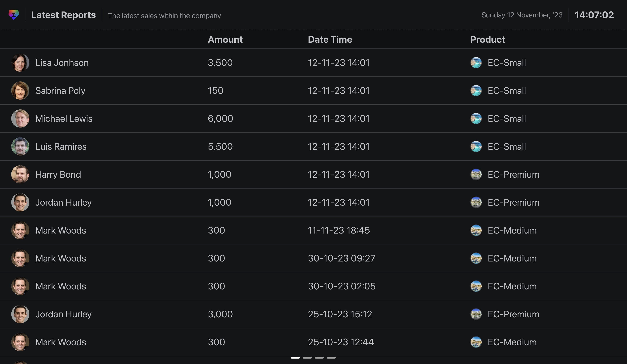The height and width of the screenshot is (364, 627).
Task: Select the name Luis Ramires
Action: click(61, 146)
